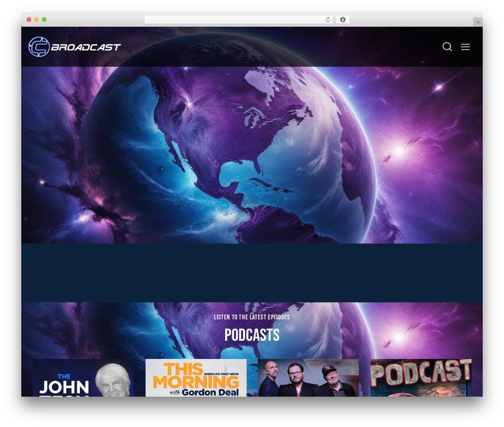Focus the browser address bar
Viewport: 504px width, 427px height.
click(x=238, y=20)
